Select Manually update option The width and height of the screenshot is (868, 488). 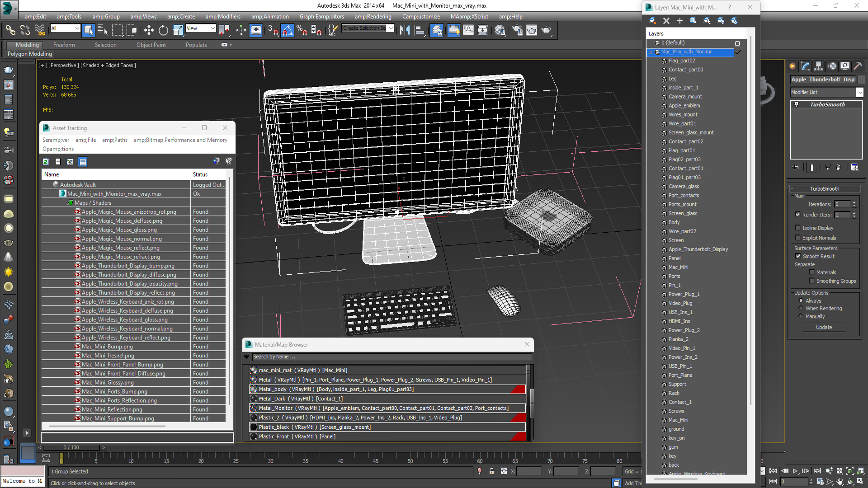tap(801, 316)
